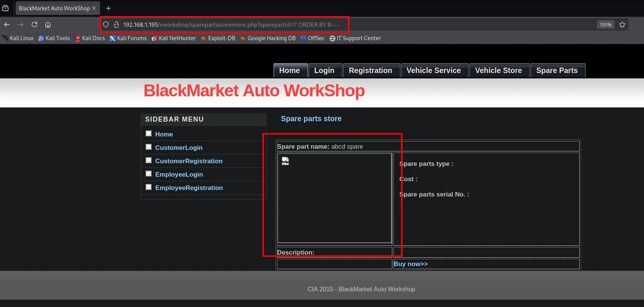Viewport: 644px width, 307px height.
Task: Open the CustomerRegistration sidebar link
Action: pyautogui.click(x=189, y=161)
